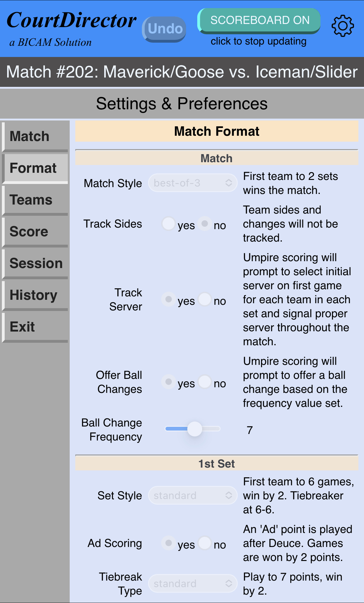Click the Exit sidebar button
The image size is (364, 603).
point(35,327)
